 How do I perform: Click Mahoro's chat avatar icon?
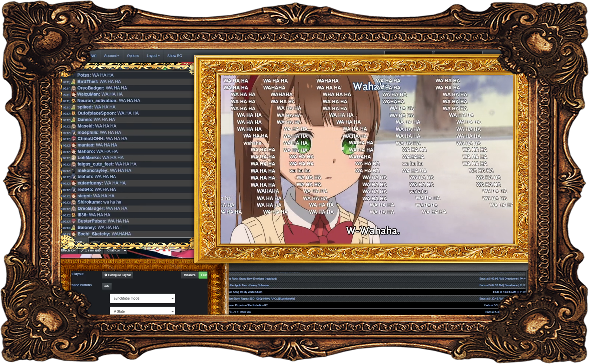73,151
